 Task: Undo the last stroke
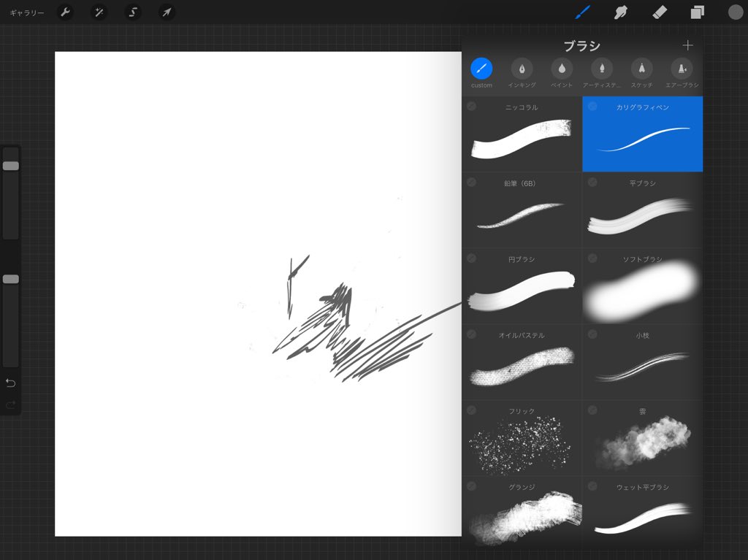click(10, 383)
